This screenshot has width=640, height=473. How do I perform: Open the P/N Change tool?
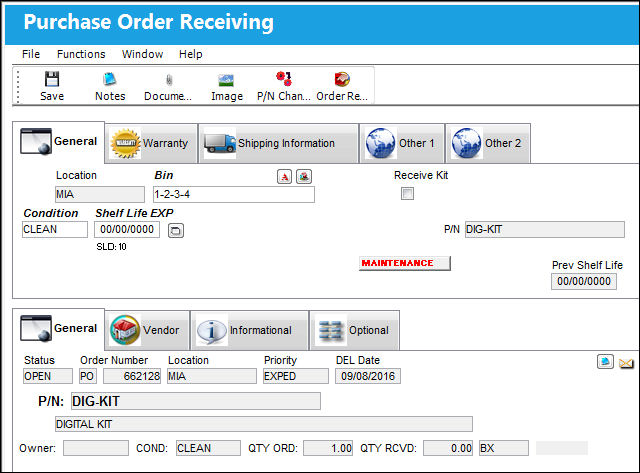(284, 86)
